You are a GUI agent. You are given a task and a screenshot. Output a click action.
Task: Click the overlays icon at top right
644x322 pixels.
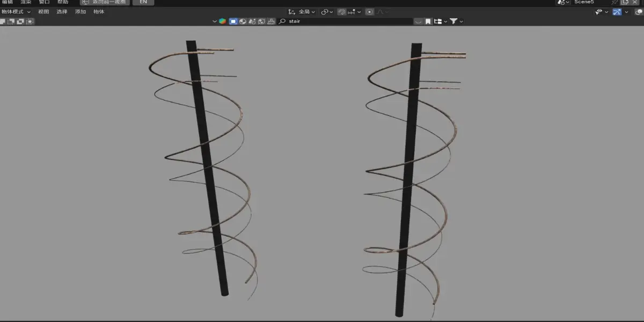(x=639, y=12)
